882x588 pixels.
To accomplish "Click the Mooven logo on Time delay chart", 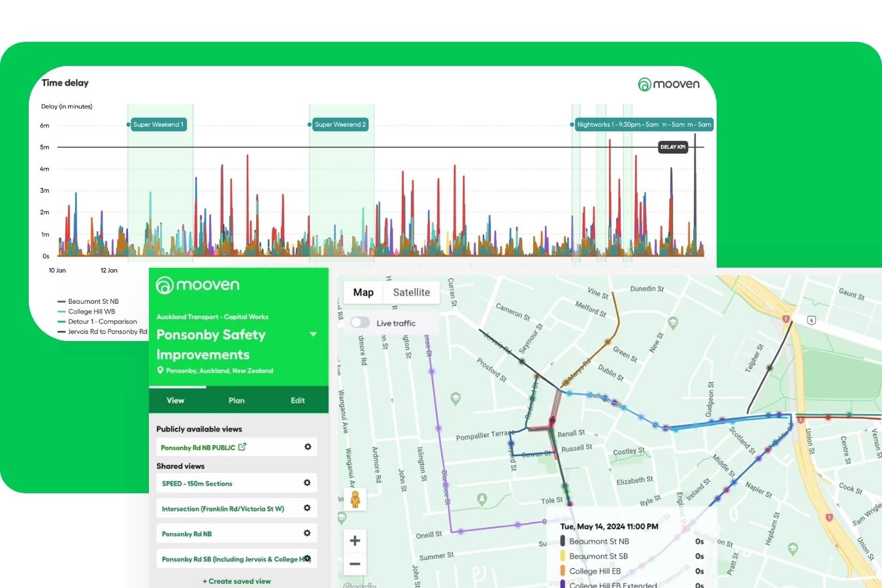I will tap(668, 84).
